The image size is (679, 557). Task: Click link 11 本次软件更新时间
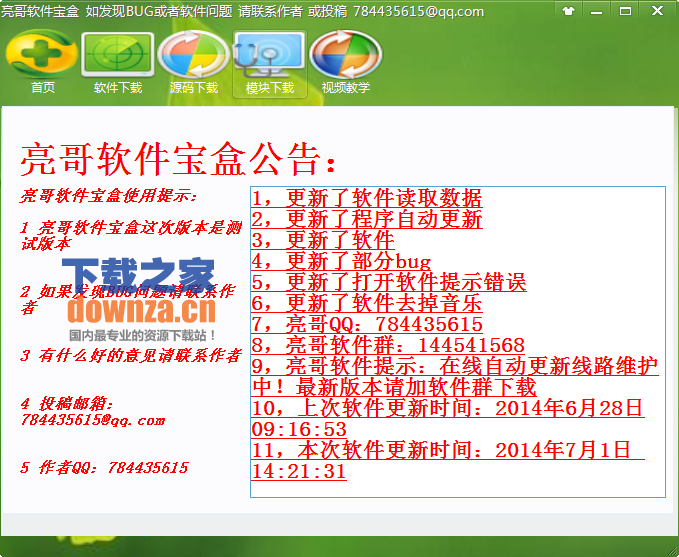point(448,460)
